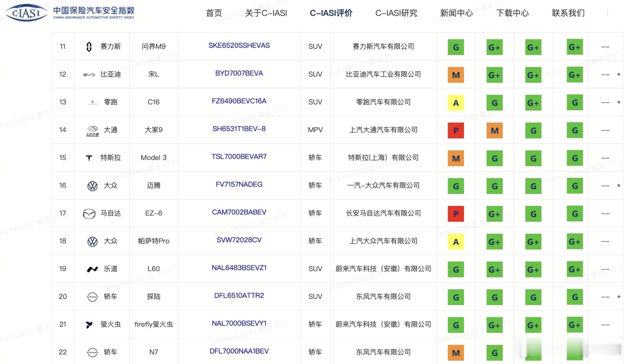Screen dimensions: 627x364
Task: Open model link SKE6520SSHEVAS
Action: click(239, 45)
